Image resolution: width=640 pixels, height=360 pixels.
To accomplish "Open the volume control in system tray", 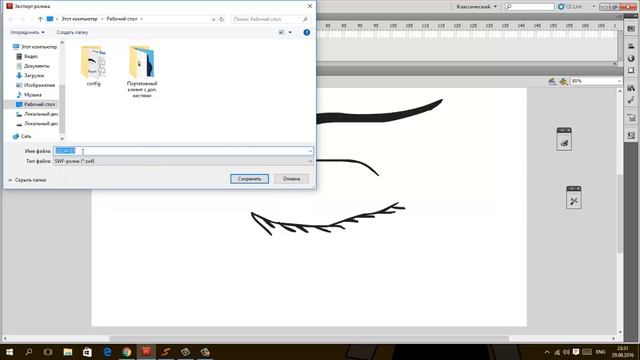I will (x=567, y=352).
